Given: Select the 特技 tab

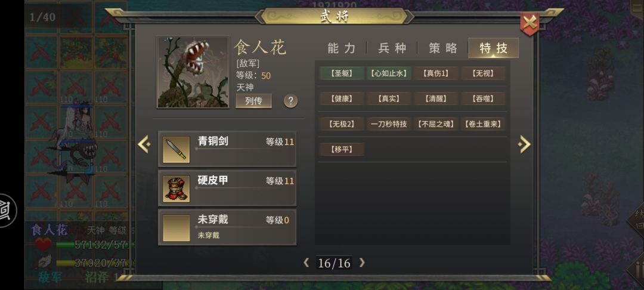Looking at the screenshot, I should 493,48.
